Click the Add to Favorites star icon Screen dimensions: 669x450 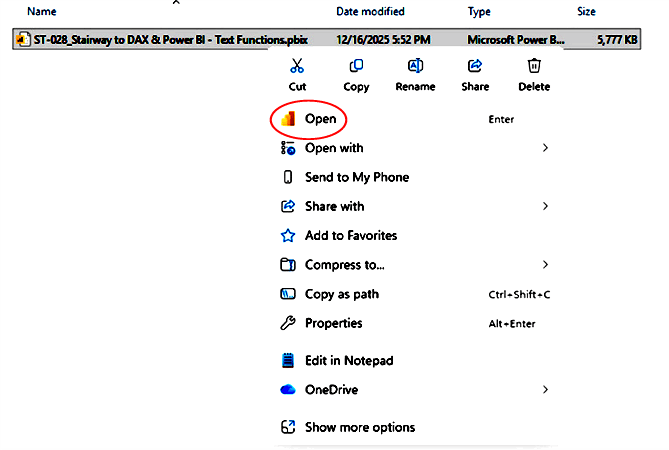point(288,236)
